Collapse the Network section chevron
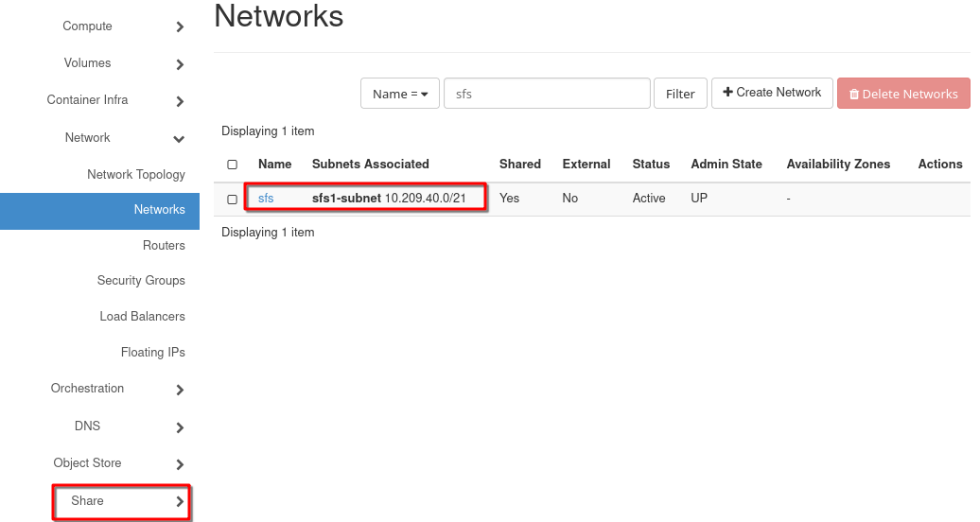The height and width of the screenshot is (522, 980). pos(179,139)
